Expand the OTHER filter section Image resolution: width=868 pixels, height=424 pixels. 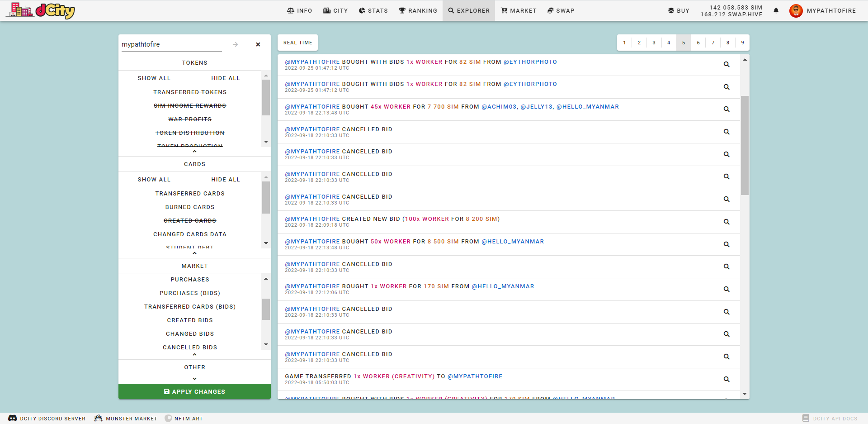pos(194,379)
